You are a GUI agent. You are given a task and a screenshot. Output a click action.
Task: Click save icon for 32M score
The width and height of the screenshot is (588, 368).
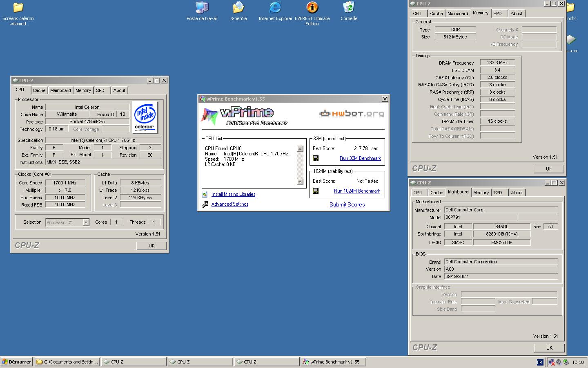(316, 158)
